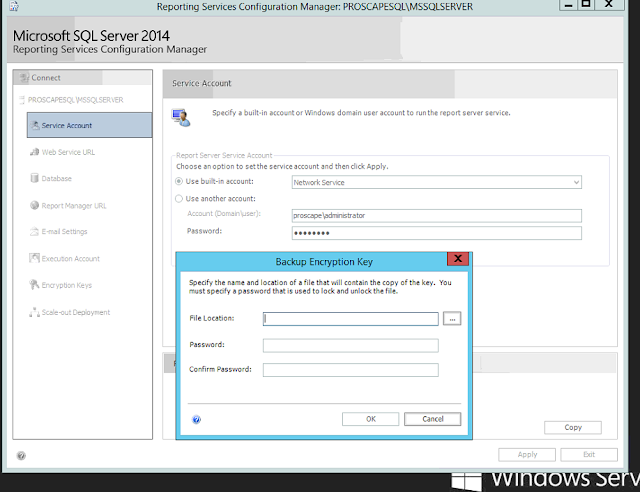The image size is (640, 492).
Task: Select the Use another account radio button
Action: [179, 198]
